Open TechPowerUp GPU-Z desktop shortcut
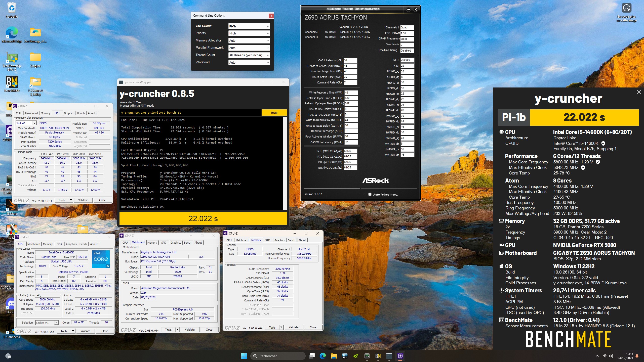 12,61
